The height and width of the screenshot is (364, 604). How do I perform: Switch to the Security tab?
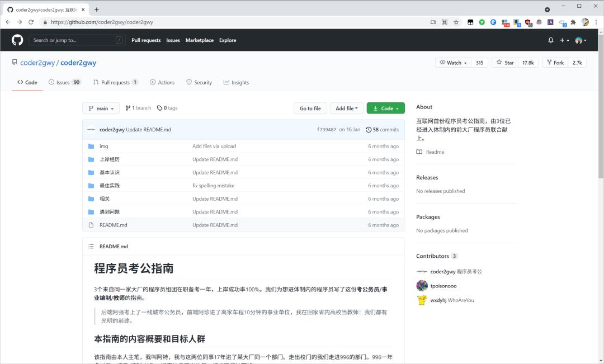[x=199, y=82]
